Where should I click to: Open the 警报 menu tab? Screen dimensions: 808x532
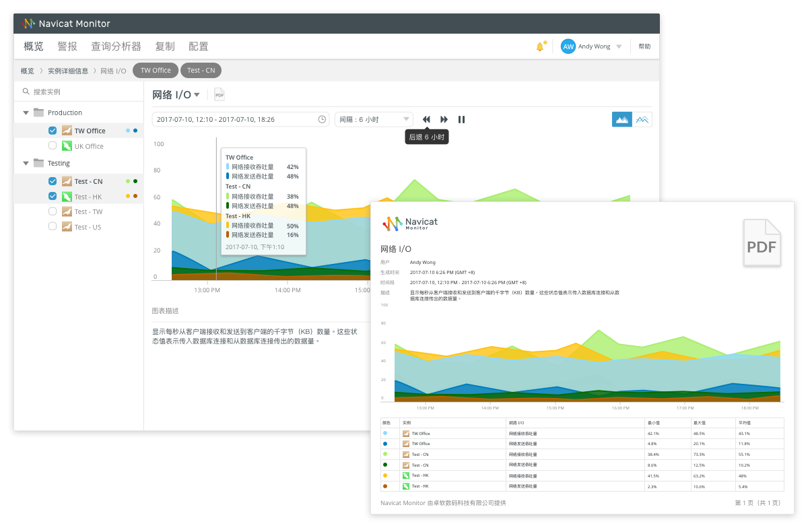[x=67, y=46]
